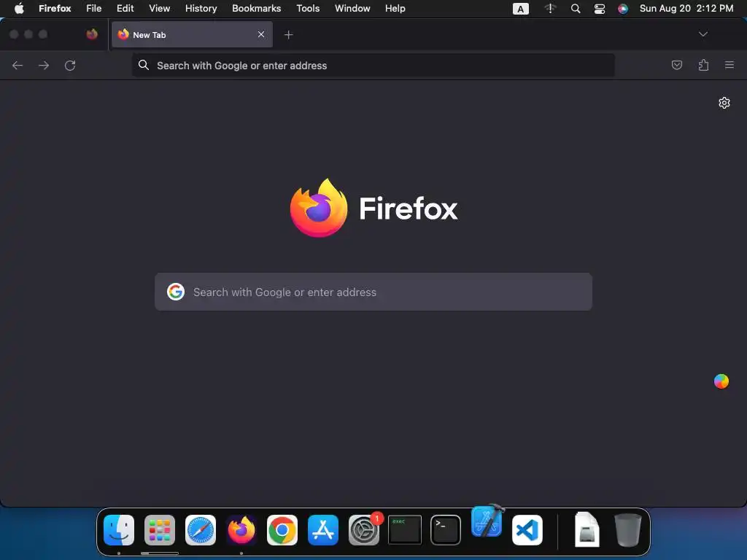
Task: Click the input source A icon
Action: point(520,9)
